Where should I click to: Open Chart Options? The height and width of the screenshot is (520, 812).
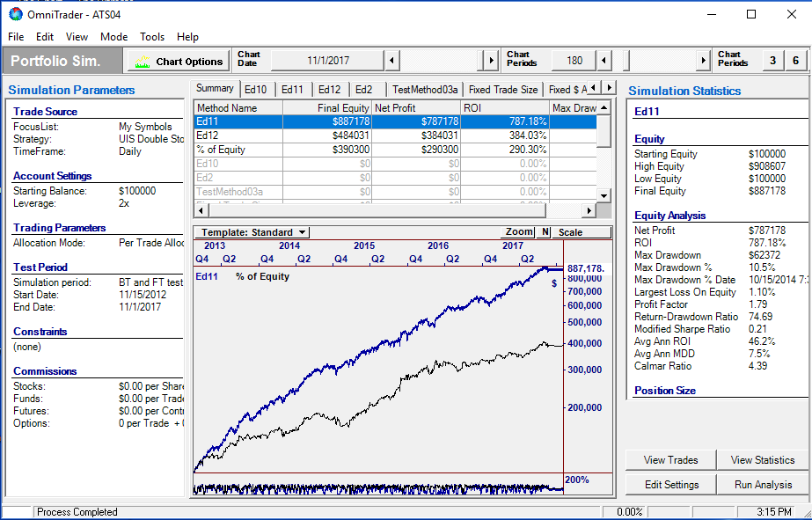[x=179, y=61]
